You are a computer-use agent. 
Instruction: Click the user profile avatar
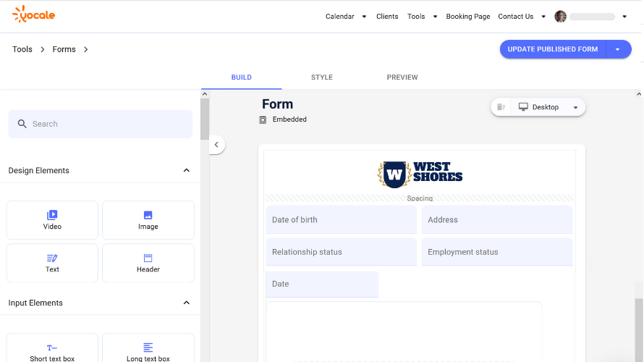pos(560,17)
